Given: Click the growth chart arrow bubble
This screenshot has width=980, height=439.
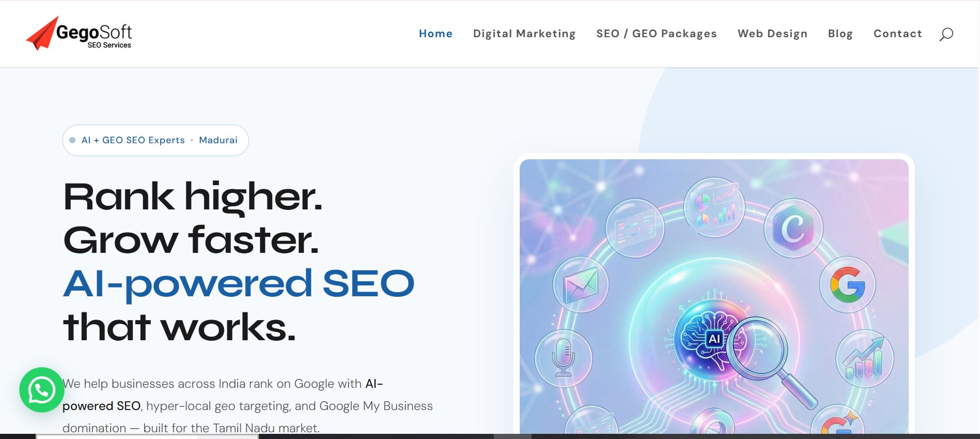Looking at the screenshot, I should [x=864, y=358].
